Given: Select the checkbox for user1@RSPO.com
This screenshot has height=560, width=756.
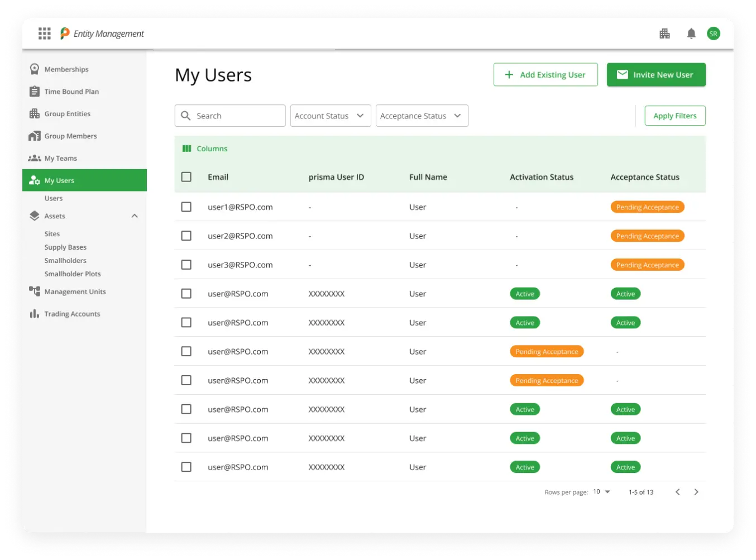Looking at the screenshot, I should point(186,207).
